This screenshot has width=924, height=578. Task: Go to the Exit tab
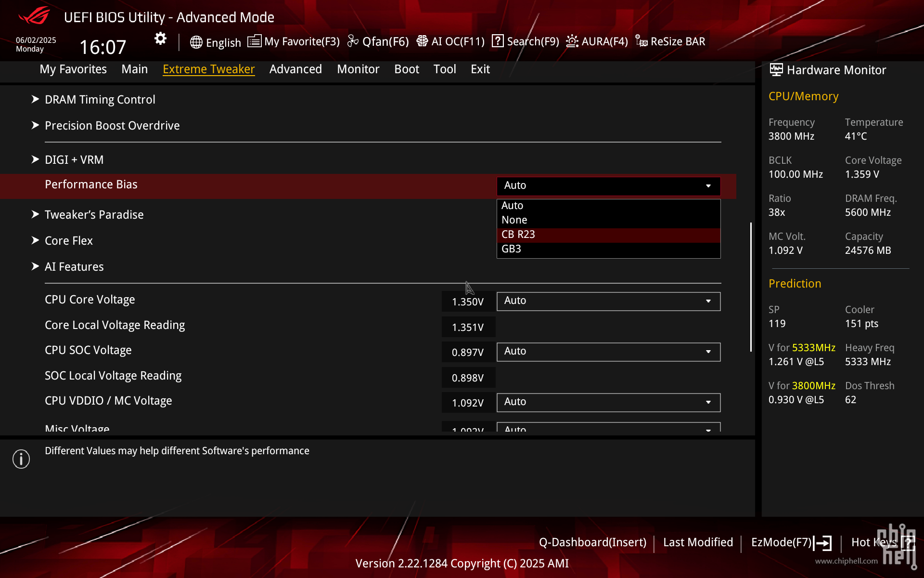pyautogui.click(x=480, y=69)
